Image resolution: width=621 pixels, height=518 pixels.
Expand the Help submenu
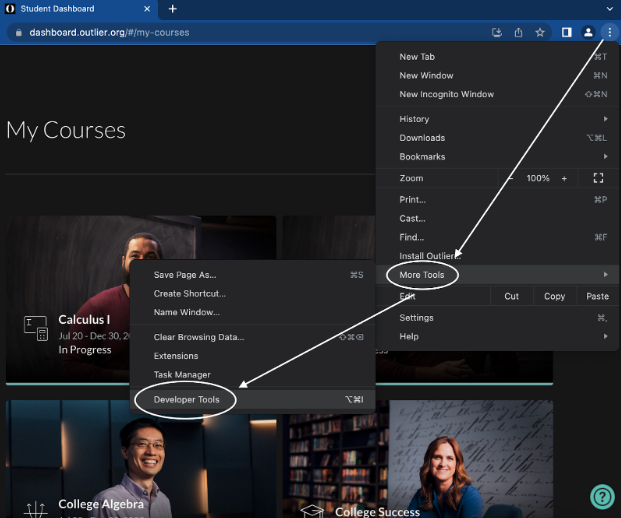click(x=497, y=337)
